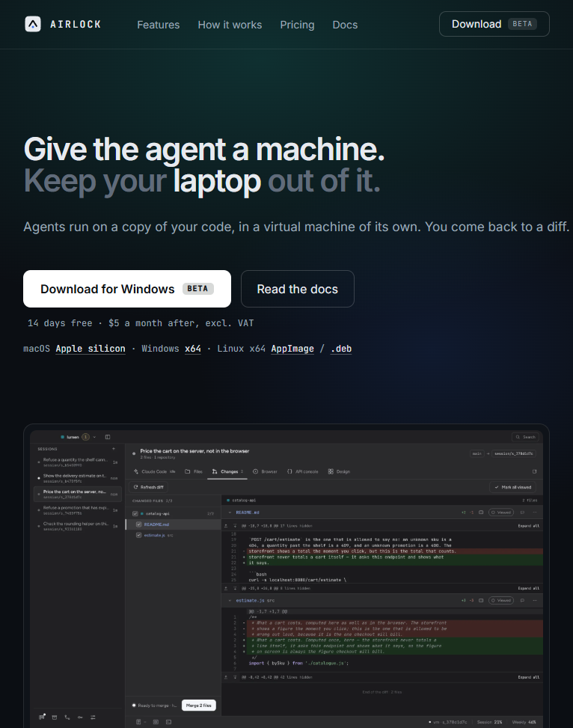Click the sliders settings icon in sidebar footer
The height and width of the screenshot is (728, 573).
(93, 718)
